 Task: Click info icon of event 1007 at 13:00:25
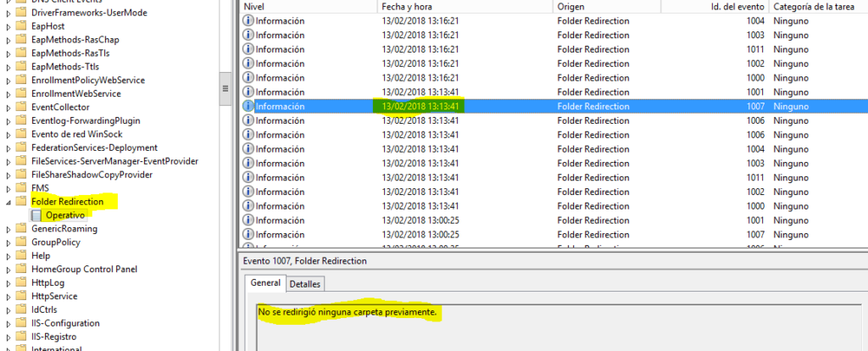tap(248, 234)
